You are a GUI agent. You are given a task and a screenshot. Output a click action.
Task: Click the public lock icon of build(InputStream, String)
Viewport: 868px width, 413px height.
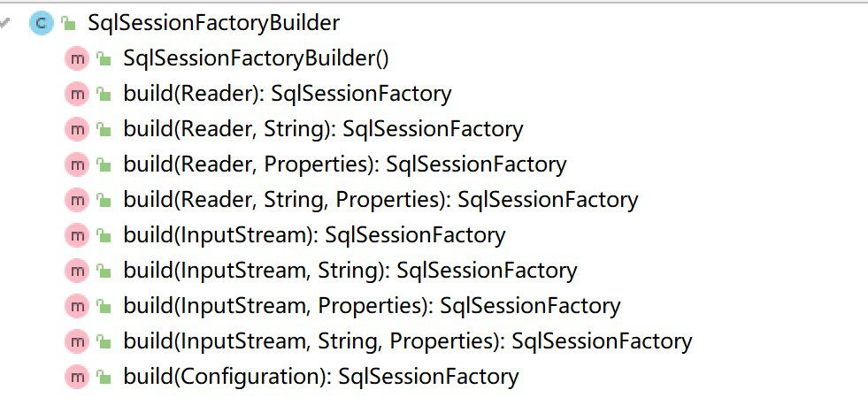coord(104,272)
